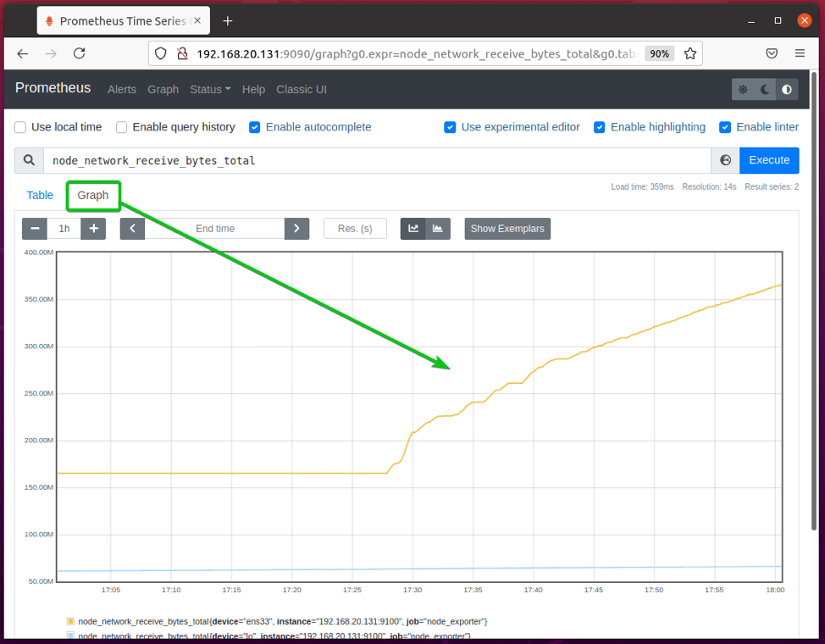Image resolution: width=825 pixels, height=644 pixels.
Task: Switch to line chart unstacked view
Action: (413, 229)
